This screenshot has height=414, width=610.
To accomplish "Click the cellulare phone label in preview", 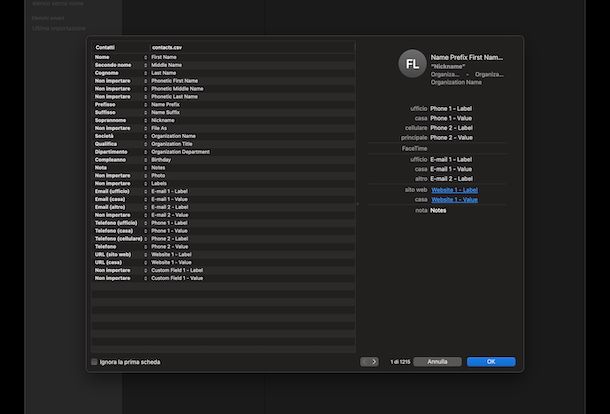I will [x=416, y=128].
